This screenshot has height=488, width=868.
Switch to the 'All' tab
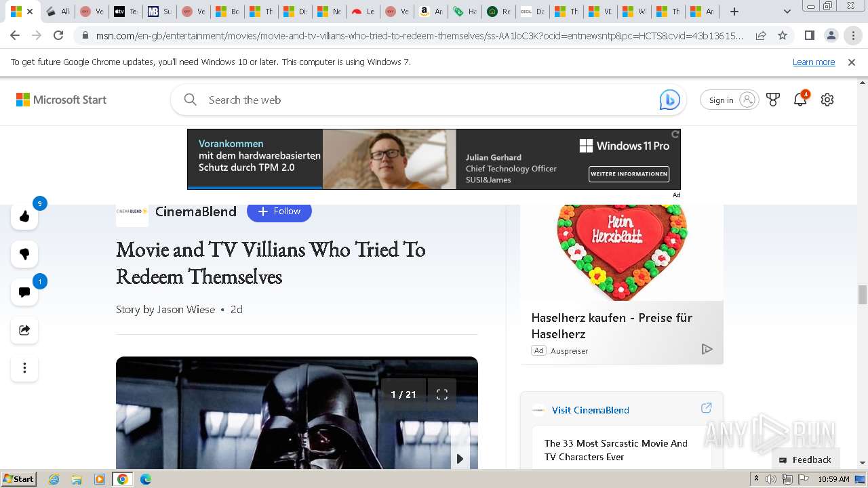[x=57, y=12]
